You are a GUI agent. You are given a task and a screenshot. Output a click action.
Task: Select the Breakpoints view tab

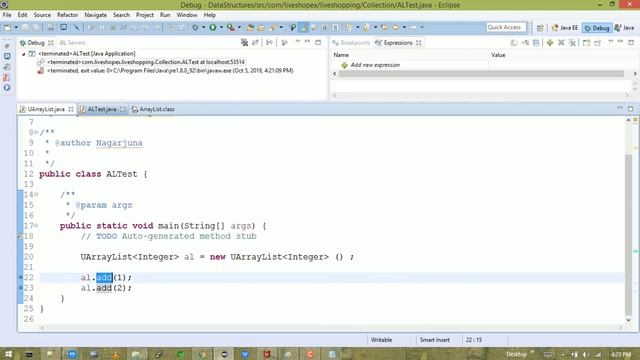(351, 43)
